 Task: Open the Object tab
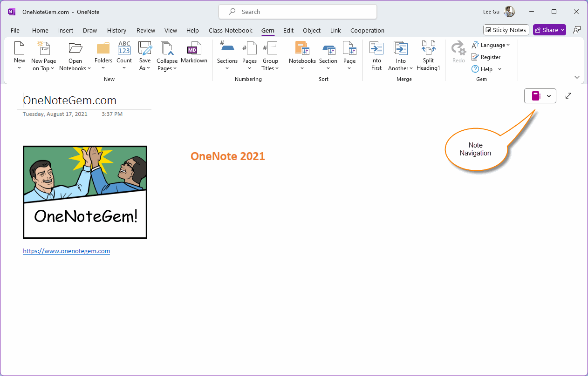[x=312, y=30]
